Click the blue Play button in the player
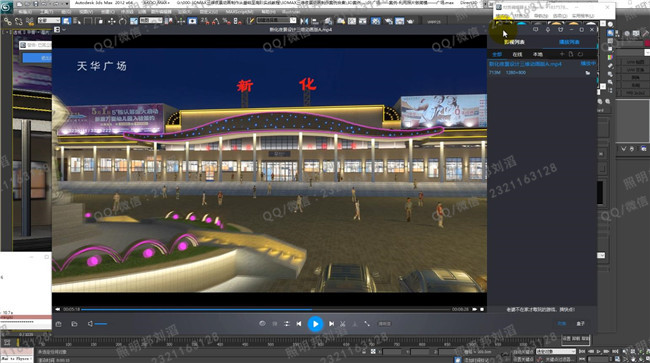650x363 pixels. click(315, 324)
